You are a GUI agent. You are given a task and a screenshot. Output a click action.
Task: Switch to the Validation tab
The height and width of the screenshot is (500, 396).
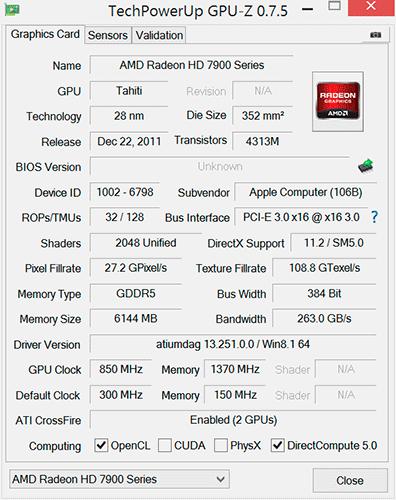click(x=159, y=35)
